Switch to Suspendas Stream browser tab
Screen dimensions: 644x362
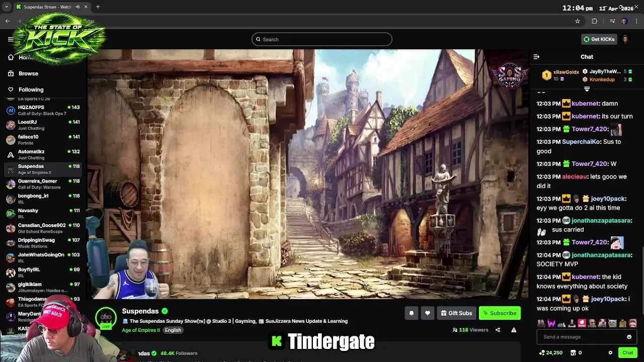point(52,7)
